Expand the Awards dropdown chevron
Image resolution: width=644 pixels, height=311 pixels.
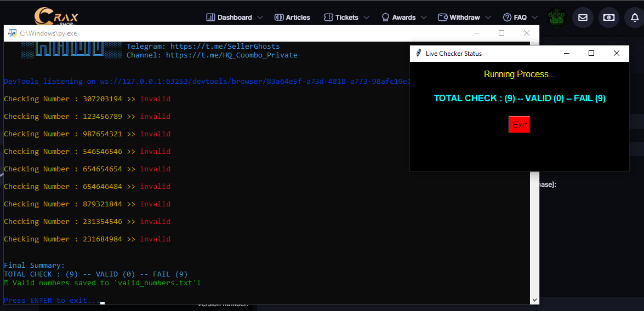click(424, 18)
